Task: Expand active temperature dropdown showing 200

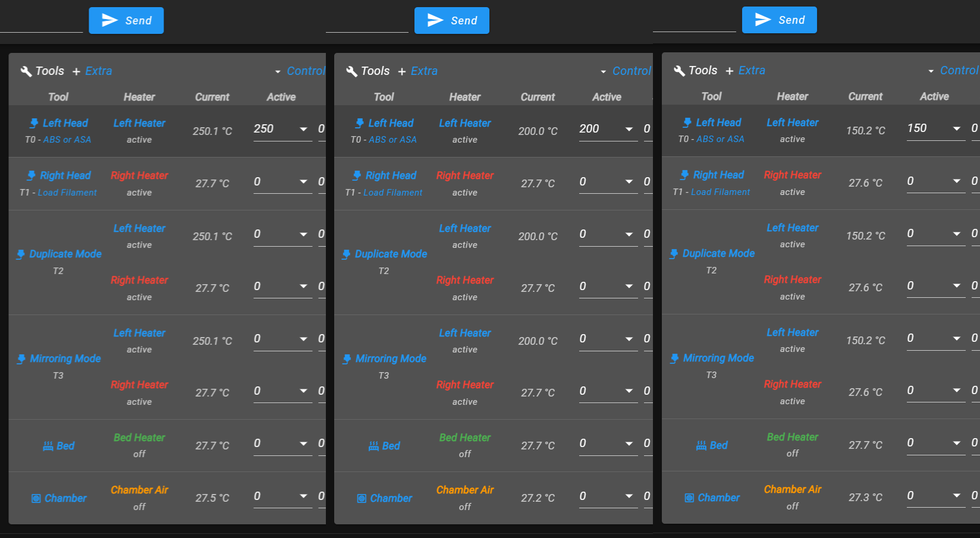Action: (629, 129)
